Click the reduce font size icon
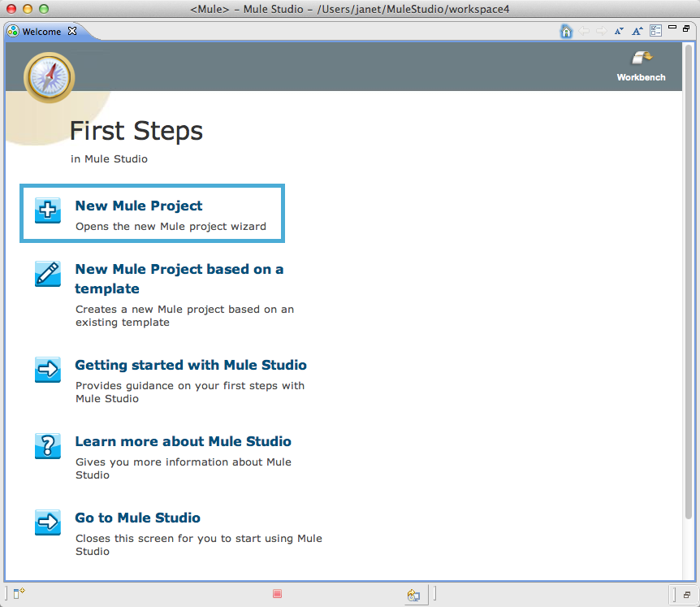 (x=619, y=31)
